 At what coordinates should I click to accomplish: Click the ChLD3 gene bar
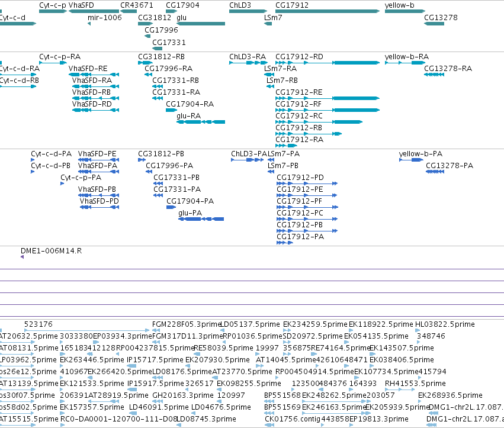[x=248, y=11]
